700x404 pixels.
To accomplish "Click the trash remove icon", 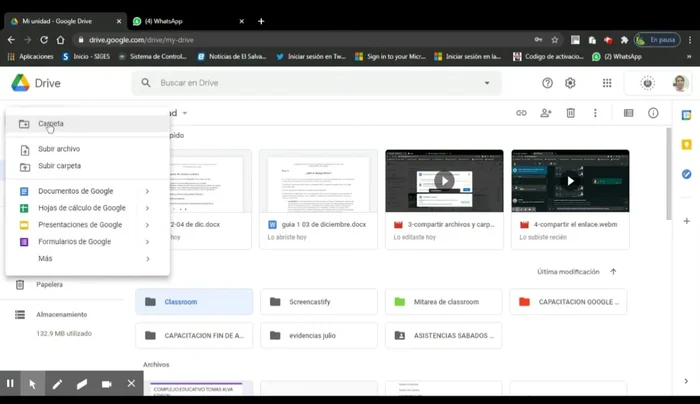I will pos(570,113).
